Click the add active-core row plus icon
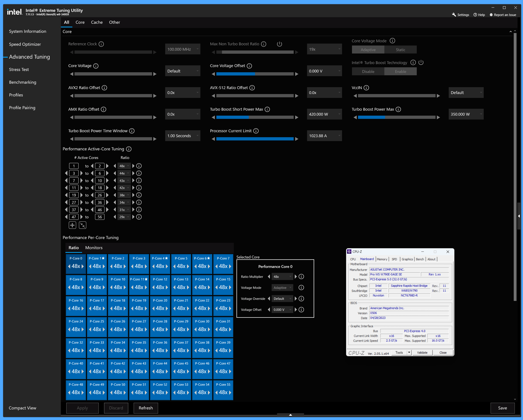Image resolution: width=523 pixels, height=420 pixels. point(72,225)
